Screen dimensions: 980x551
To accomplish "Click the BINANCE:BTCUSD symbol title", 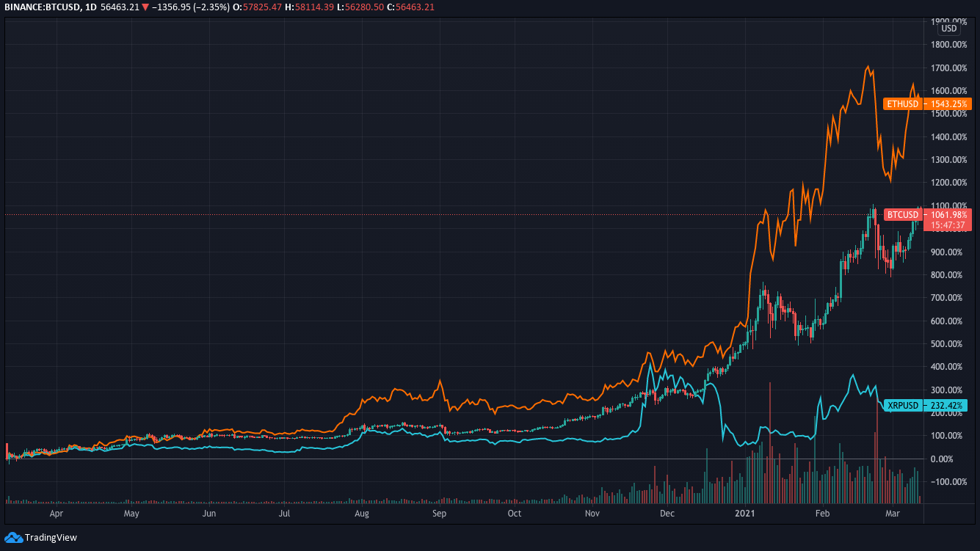I will tap(41, 7).
